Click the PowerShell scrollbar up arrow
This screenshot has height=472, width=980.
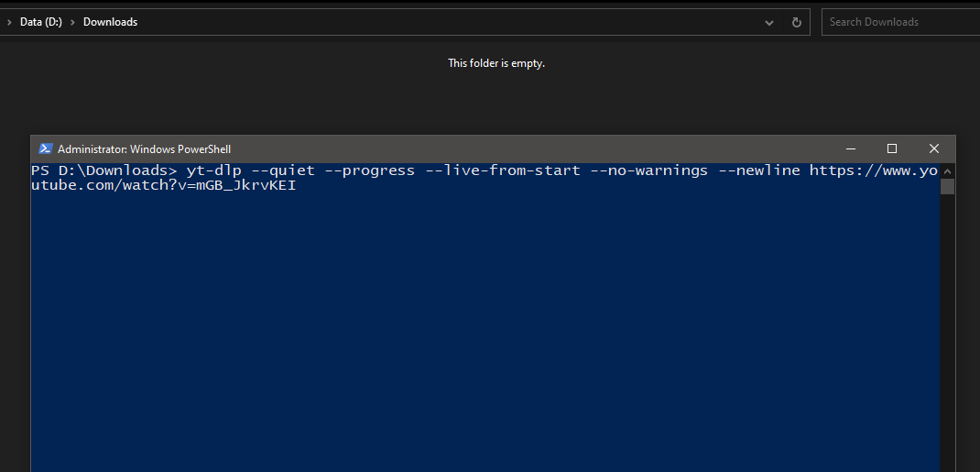(x=948, y=170)
